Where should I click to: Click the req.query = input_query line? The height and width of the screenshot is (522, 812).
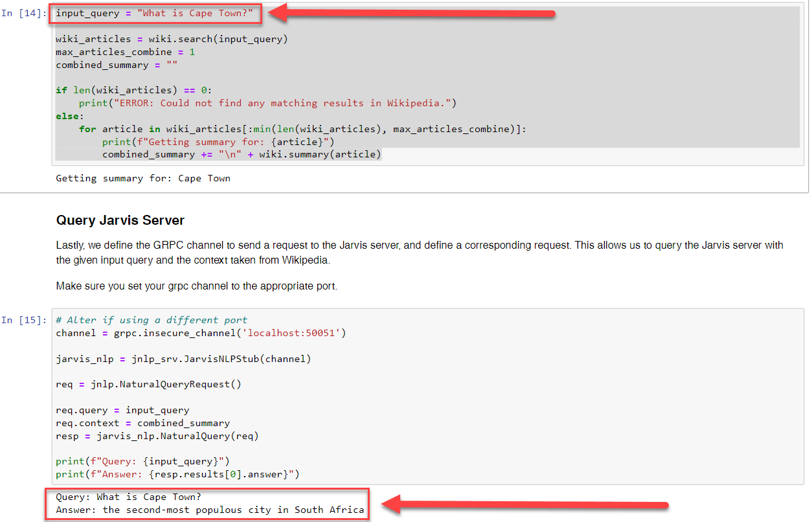pos(122,410)
